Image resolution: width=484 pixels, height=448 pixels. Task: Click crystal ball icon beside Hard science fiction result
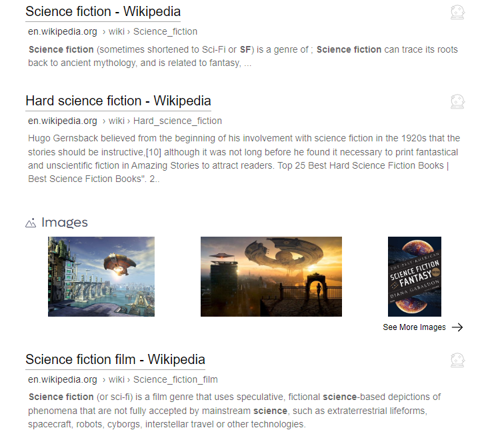[457, 101]
